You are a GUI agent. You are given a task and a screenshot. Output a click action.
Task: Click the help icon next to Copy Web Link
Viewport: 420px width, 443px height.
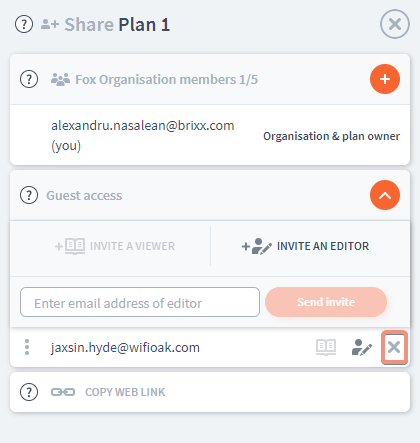click(29, 392)
